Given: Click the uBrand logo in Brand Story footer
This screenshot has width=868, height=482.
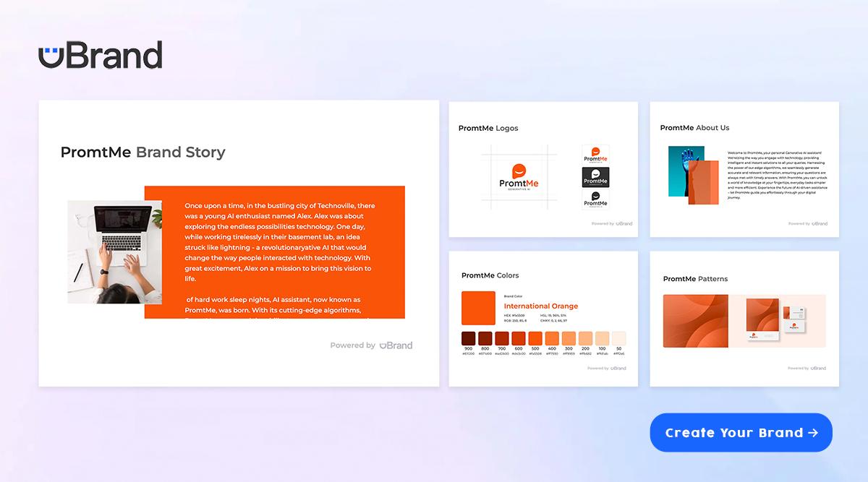Looking at the screenshot, I should pos(396,345).
